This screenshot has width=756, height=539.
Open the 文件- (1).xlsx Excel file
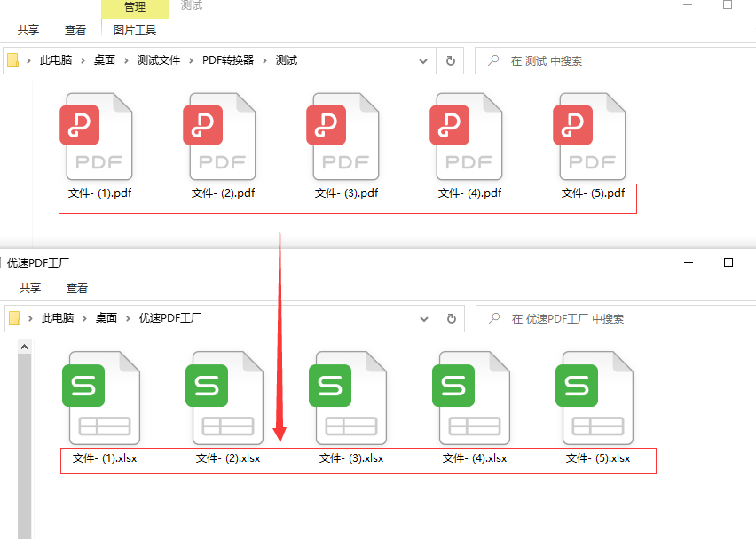(x=102, y=397)
